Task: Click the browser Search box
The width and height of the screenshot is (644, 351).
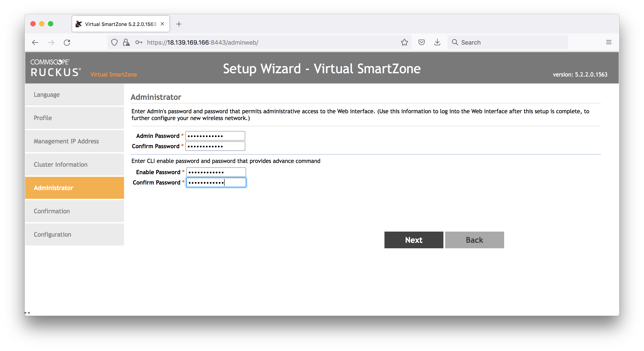Action: 507,42
